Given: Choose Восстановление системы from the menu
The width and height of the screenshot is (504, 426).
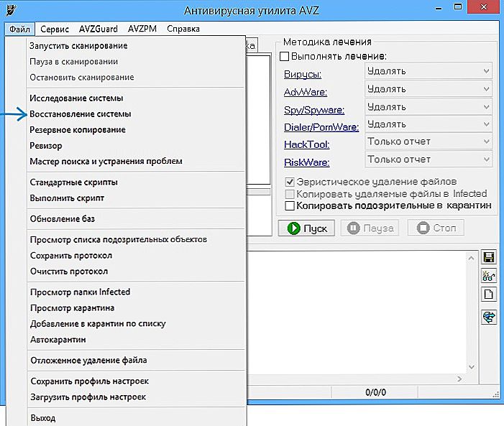Looking at the screenshot, I should (136, 114).
